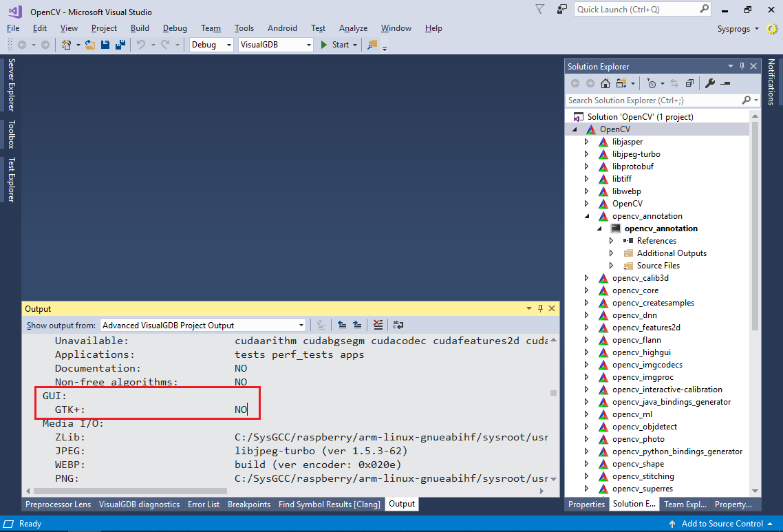The height and width of the screenshot is (532, 783).
Task: Click the Find in Files toolbar icon
Action: coord(372,45)
